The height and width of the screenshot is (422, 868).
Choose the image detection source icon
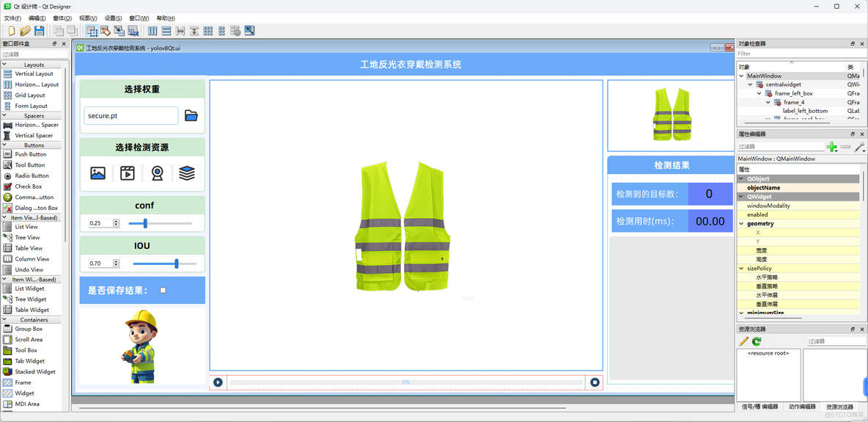(x=98, y=173)
